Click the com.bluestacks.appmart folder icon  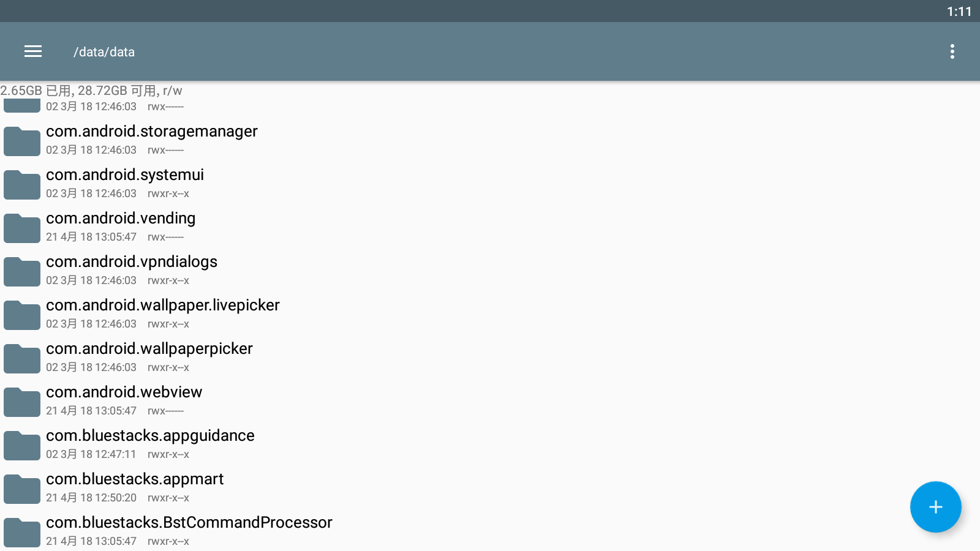22,489
